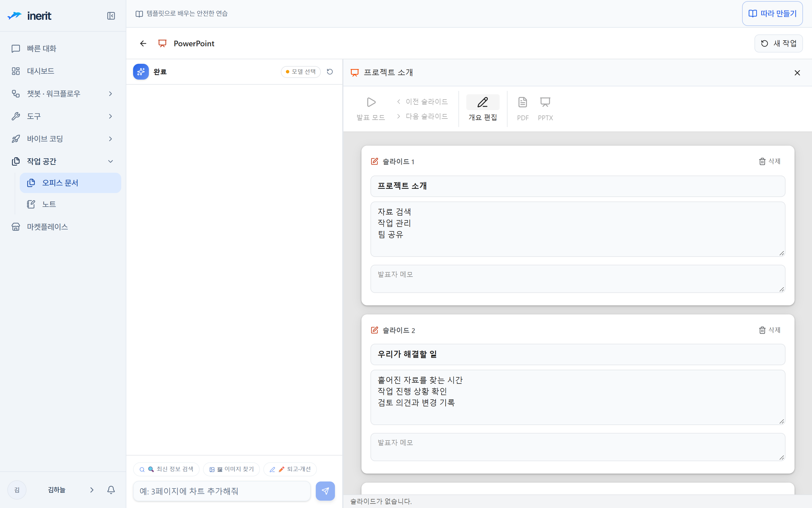Click 이미지 찾기 chip

(231, 469)
